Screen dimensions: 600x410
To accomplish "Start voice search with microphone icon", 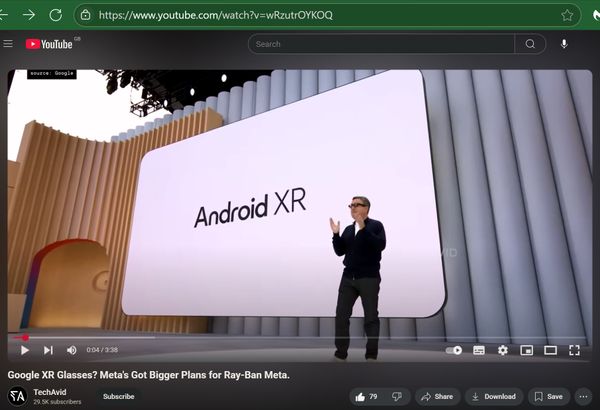I will pos(564,44).
